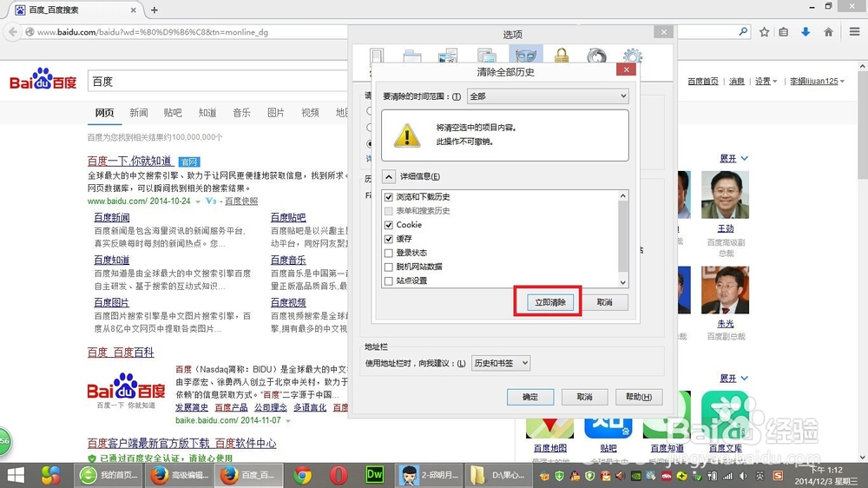This screenshot has width=868, height=488.
Task: Click the volume icon in system tray
Action: pyautogui.click(x=742, y=476)
